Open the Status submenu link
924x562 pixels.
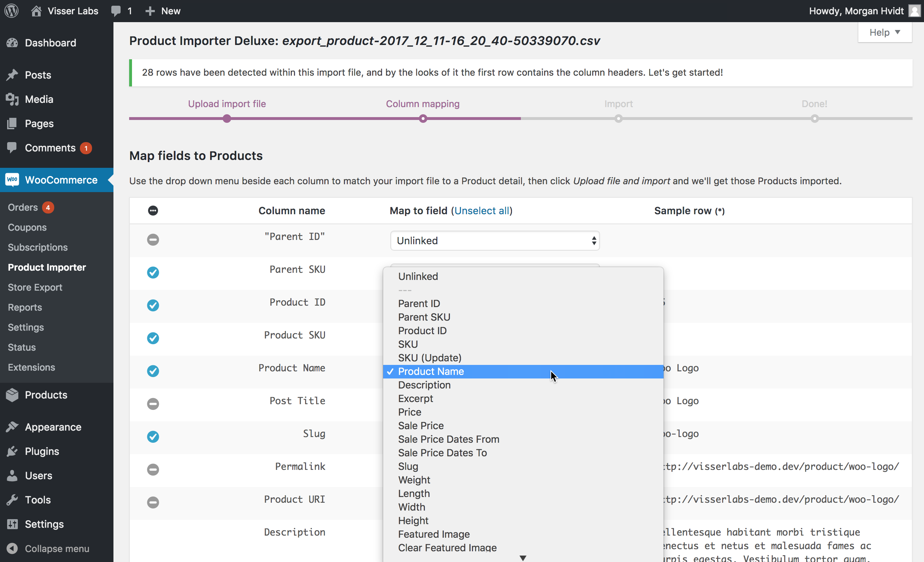coord(22,347)
